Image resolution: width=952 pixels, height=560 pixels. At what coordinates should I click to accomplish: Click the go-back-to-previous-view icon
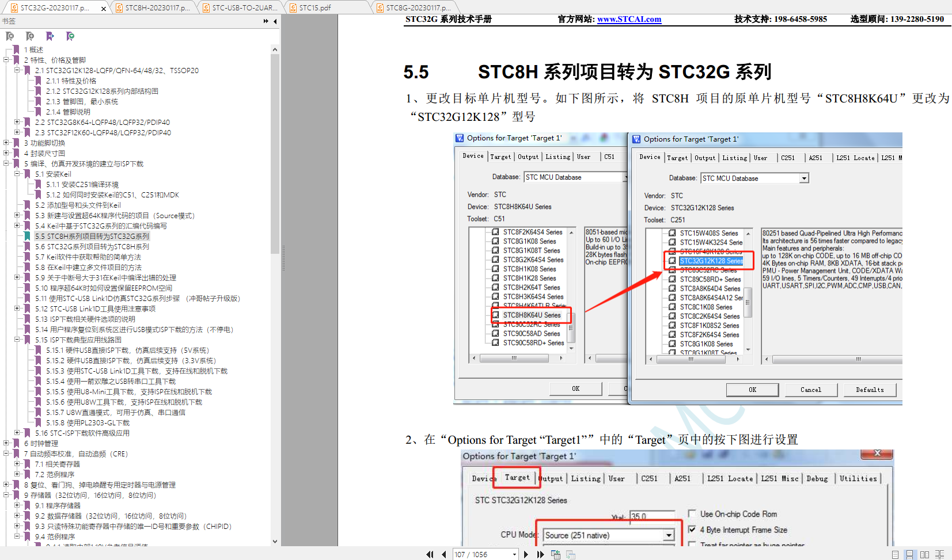(555, 554)
